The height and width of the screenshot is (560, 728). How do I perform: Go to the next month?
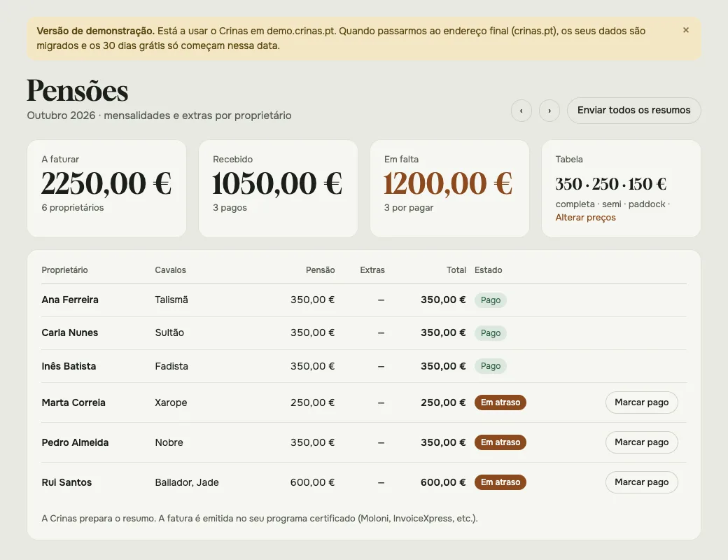point(549,111)
